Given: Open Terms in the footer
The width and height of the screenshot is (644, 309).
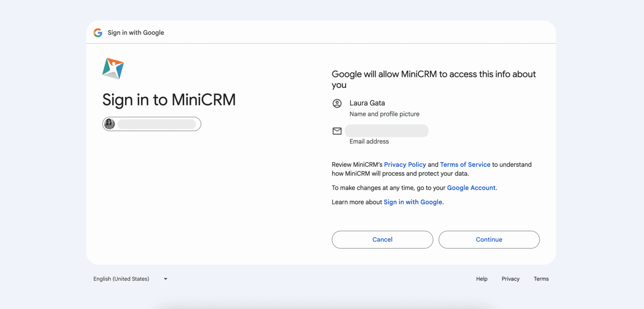Looking at the screenshot, I should [x=541, y=279].
